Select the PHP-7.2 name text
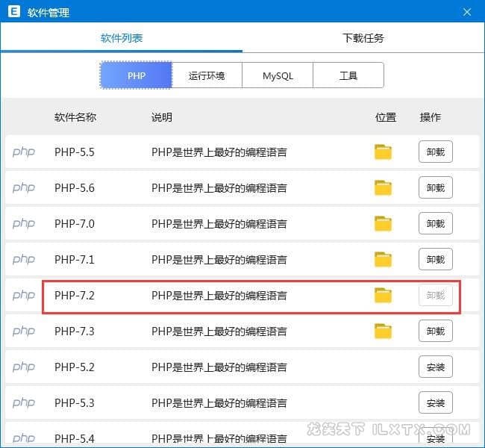The width and height of the screenshot is (485, 448). click(74, 296)
